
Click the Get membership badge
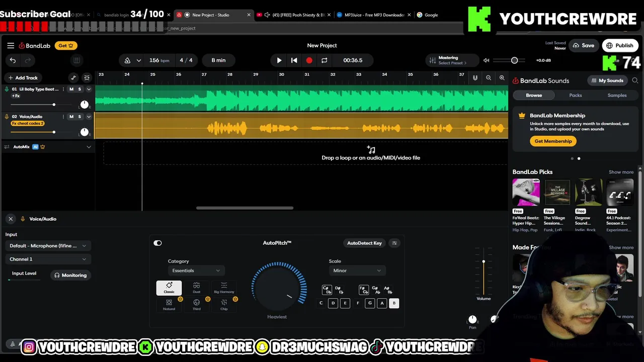(x=66, y=45)
